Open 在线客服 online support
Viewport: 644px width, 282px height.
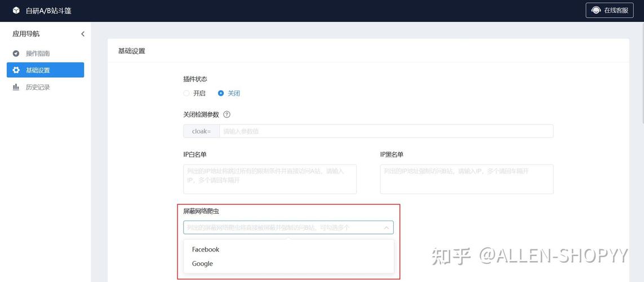[x=610, y=10]
